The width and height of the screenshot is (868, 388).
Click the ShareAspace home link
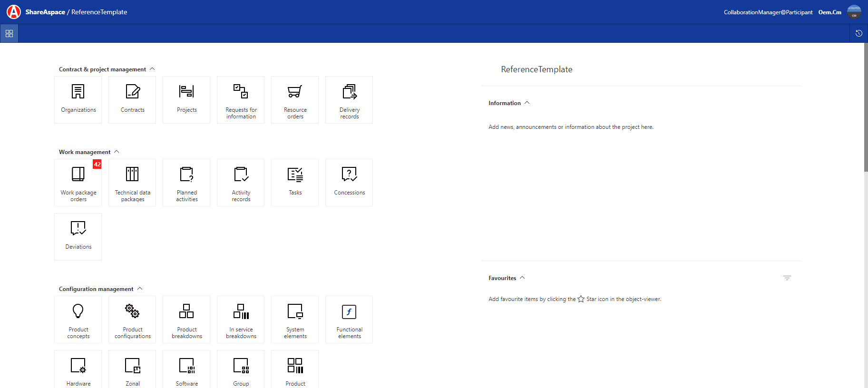point(45,12)
